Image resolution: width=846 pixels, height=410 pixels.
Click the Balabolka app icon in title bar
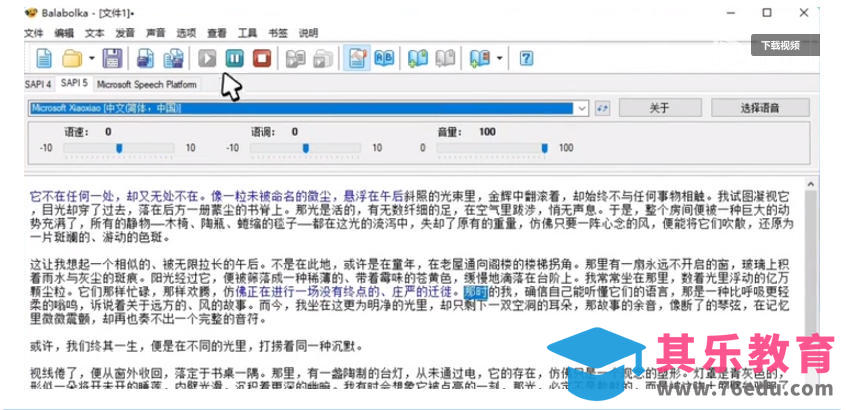click(30, 13)
